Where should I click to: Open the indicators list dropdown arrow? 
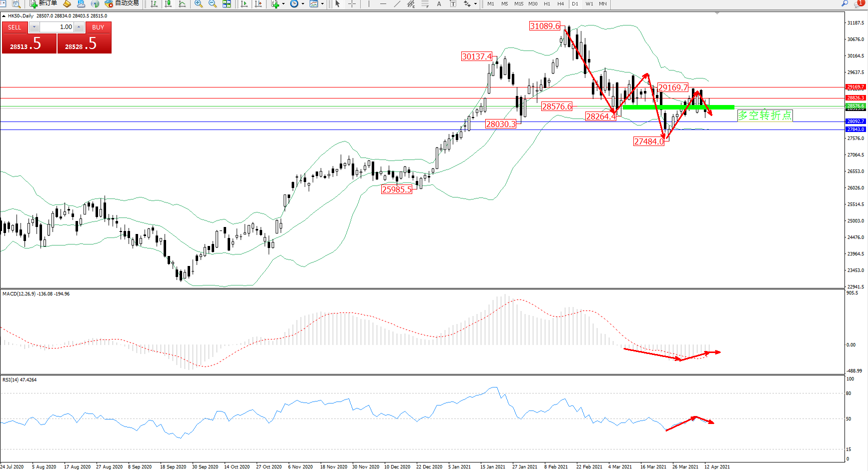click(x=283, y=3)
